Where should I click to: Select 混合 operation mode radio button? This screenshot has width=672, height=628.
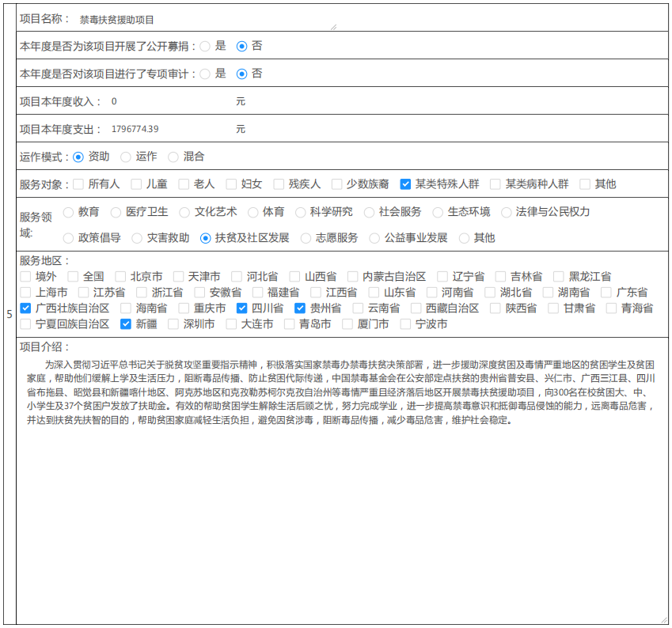tap(173, 157)
